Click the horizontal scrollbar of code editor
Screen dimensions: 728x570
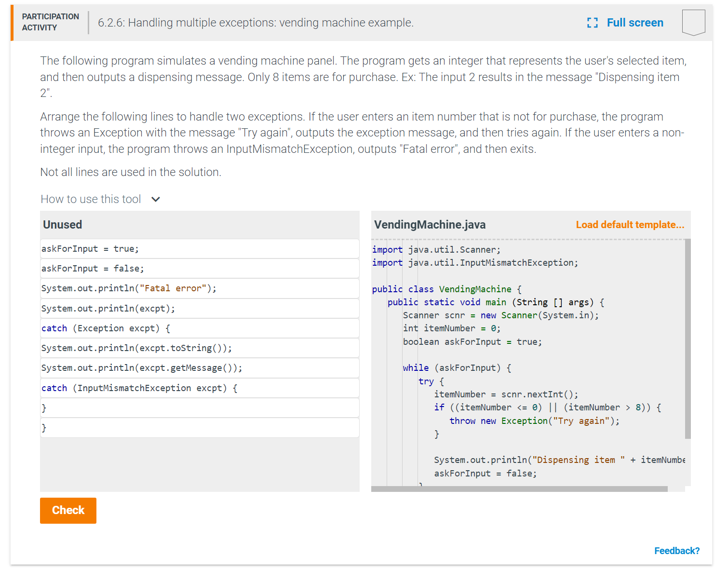tap(519, 489)
